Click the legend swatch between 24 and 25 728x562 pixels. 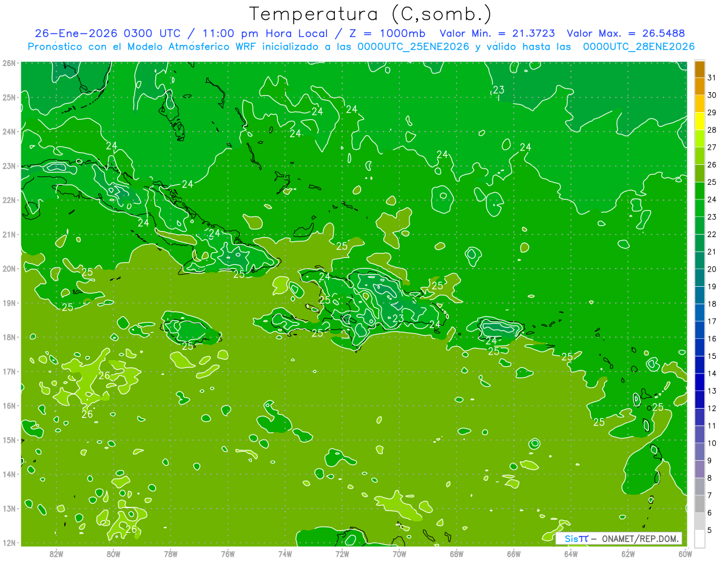[x=699, y=191]
